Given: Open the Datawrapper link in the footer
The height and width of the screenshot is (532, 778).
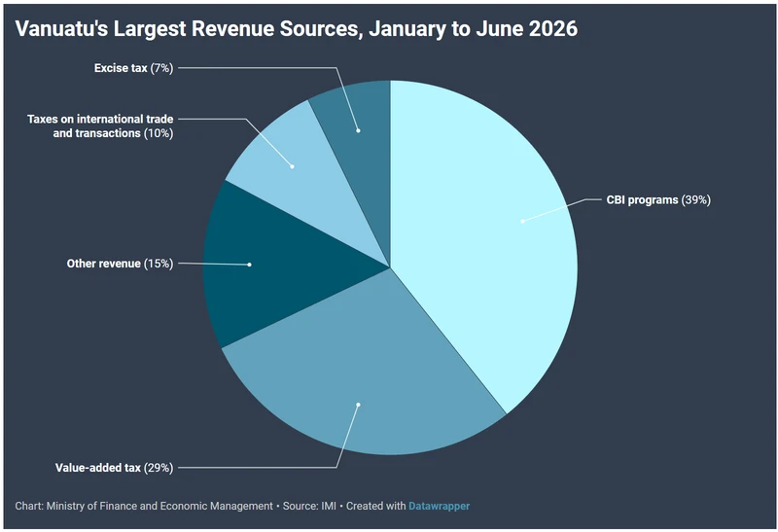Looking at the screenshot, I should click(439, 506).
